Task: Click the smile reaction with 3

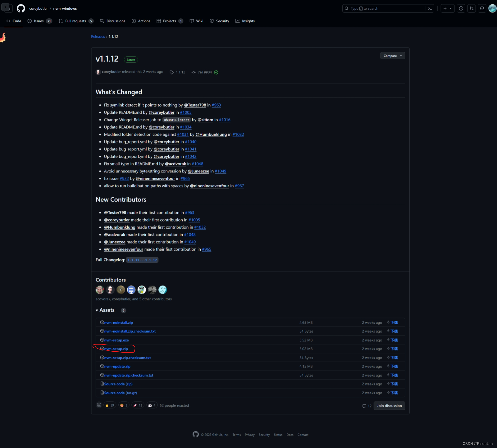Action: [x=124, y=405]
